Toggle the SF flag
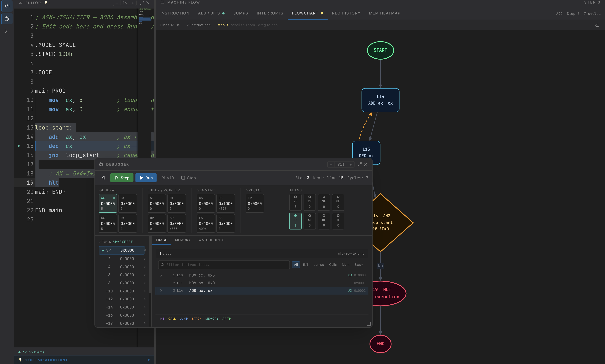 [x=324, y=202]
